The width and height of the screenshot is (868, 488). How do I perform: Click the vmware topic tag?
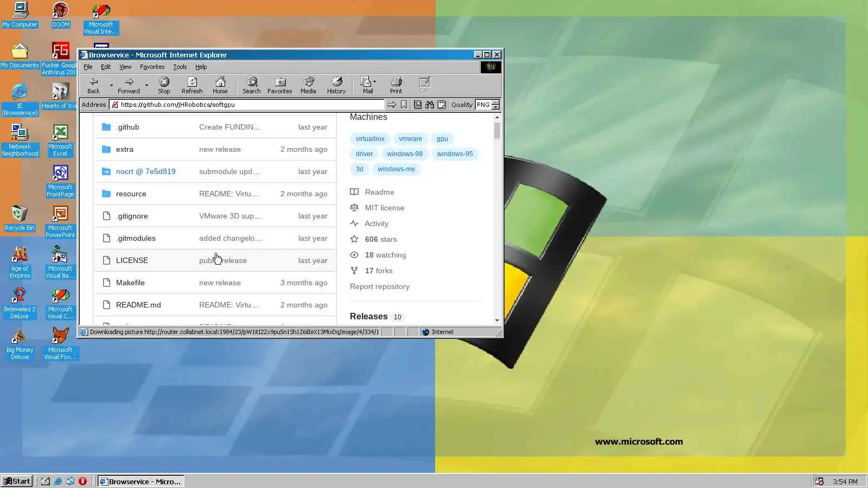(x=410, y=139)
